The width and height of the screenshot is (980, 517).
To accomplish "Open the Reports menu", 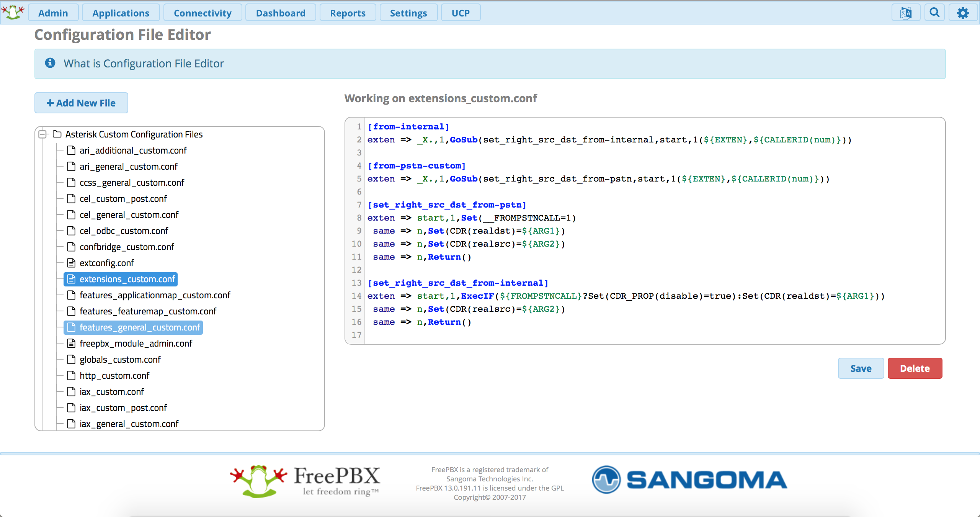I will pyautogui.click(x=348, y=13).
